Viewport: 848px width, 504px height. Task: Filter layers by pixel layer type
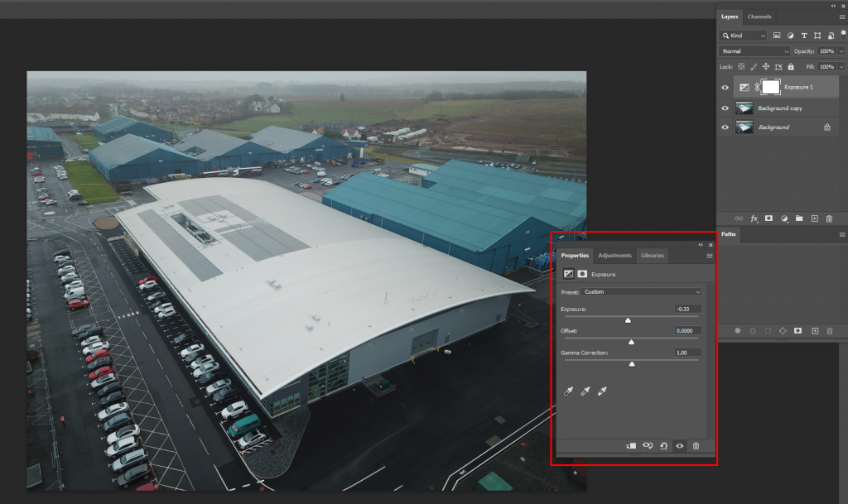[777, 36]
